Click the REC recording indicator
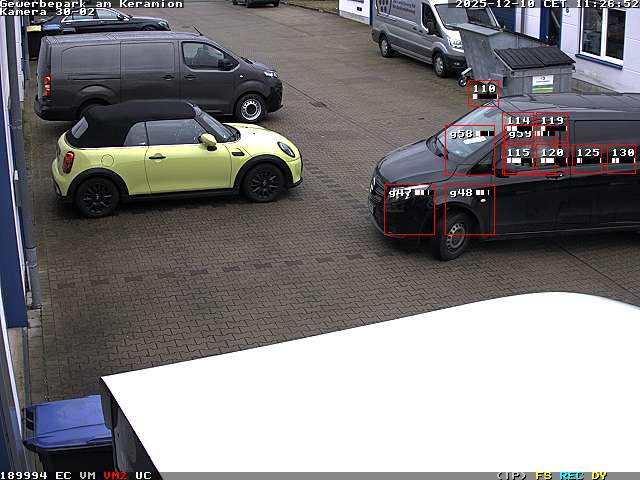This screenshot has width=640, height=480. (x=571, y=475)
